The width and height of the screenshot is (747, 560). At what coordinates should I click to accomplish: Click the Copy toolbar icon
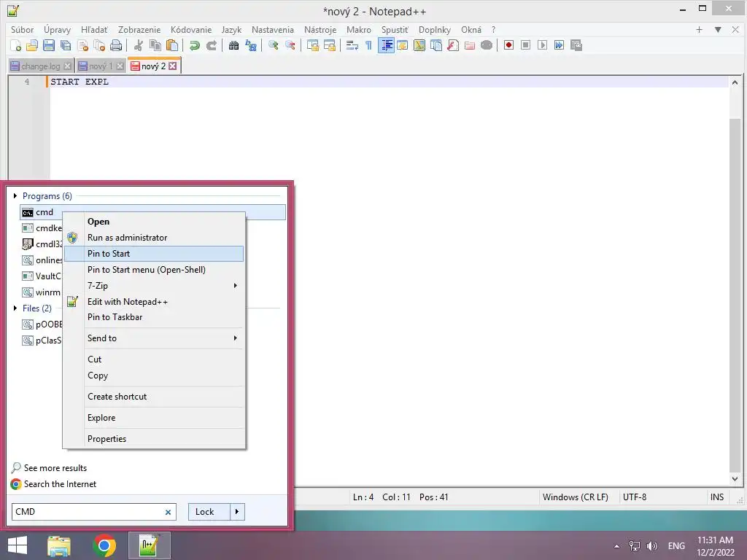point(155,45)
